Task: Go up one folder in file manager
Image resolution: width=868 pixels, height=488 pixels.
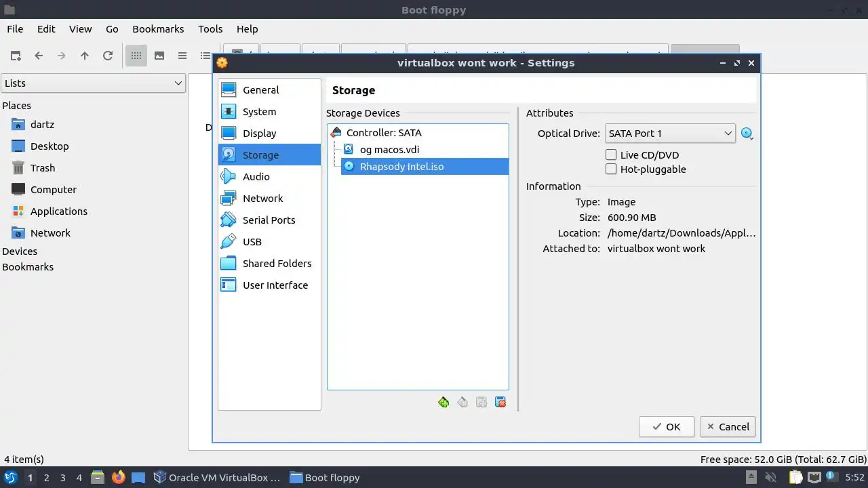Action: [85, 56]
